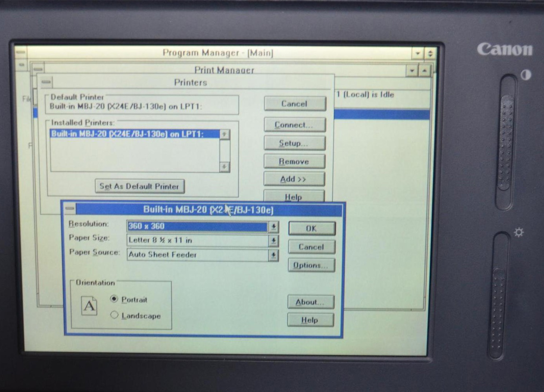
Task: Open the Program Manager control menu box
Action: pyautogui.click(x=20, y=52)
